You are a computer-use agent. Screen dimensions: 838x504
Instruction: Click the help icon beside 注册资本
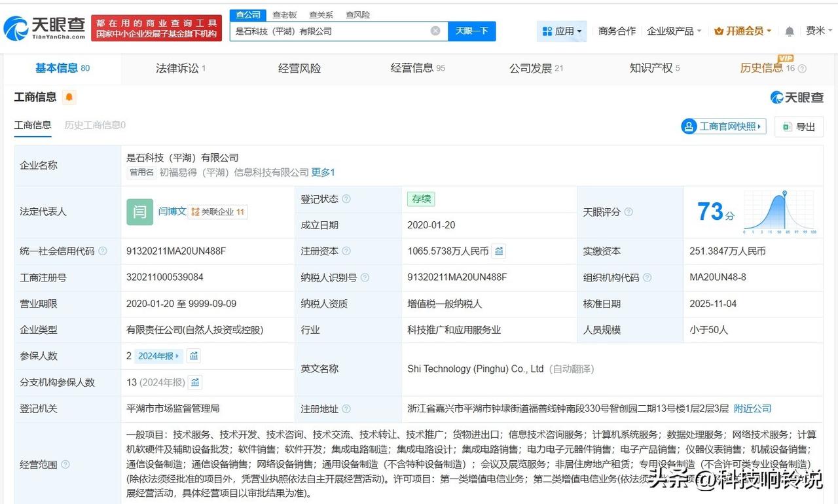pos(346,251)
